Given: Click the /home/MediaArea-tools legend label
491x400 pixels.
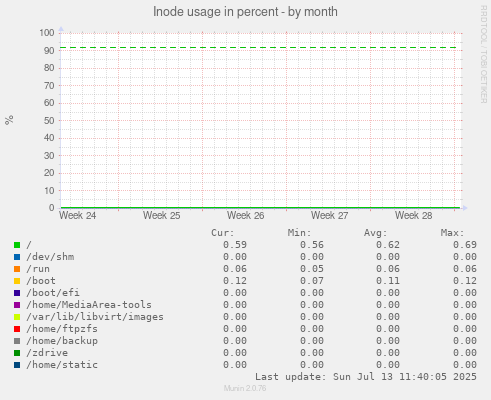Looking at the screenshot, I should pos(89,305).
